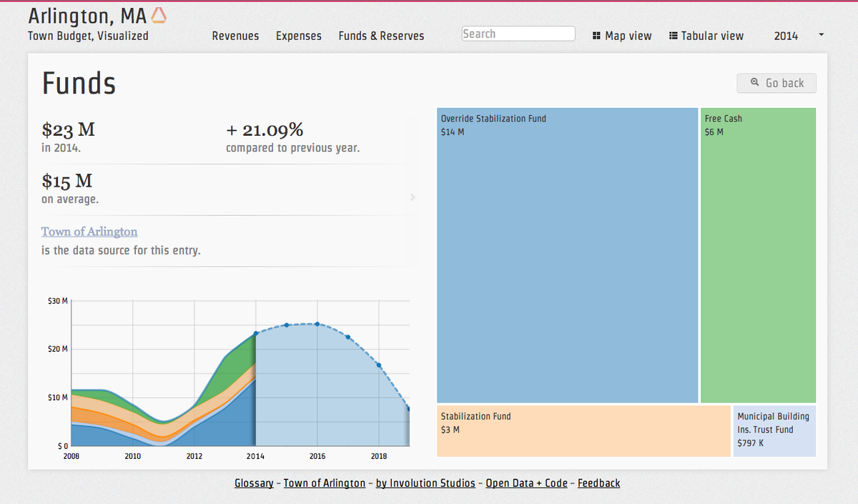Image resolution: width=858 pixels, height=504 pixels.
Task: Click the 2018 projected data point
Action: (379, 365)
